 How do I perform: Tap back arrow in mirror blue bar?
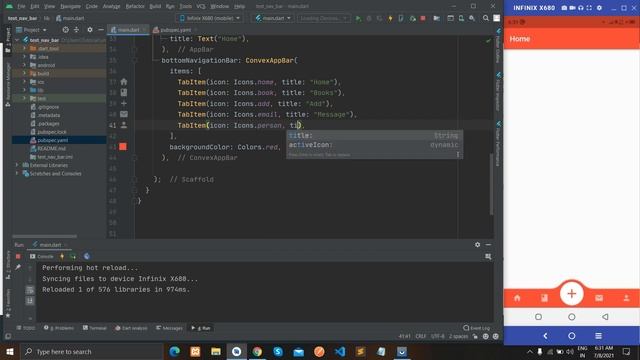[545, 336]
